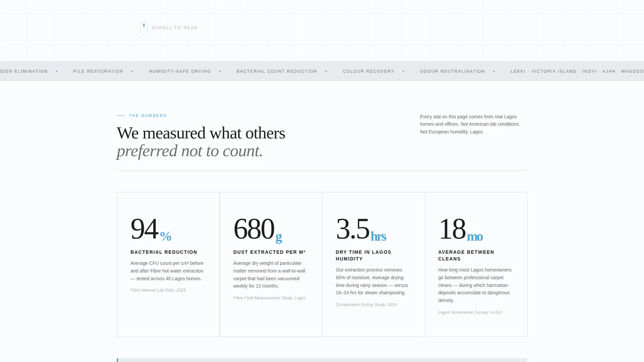This screenshot has width=644, height=362.
Task: Click 'Comparative Drying Study, 2024' source
Action: point(366,305)
